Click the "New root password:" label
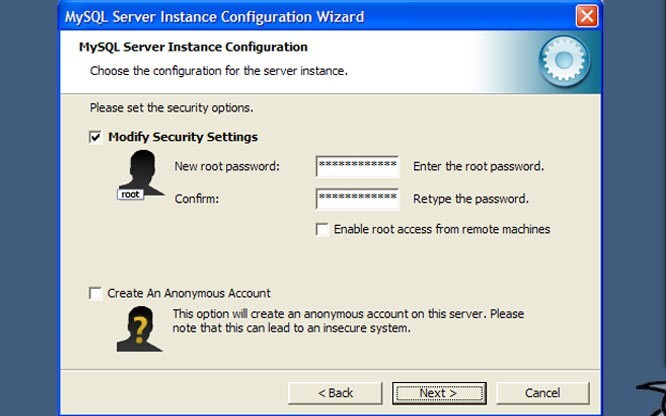 click(x=226, y=166)
